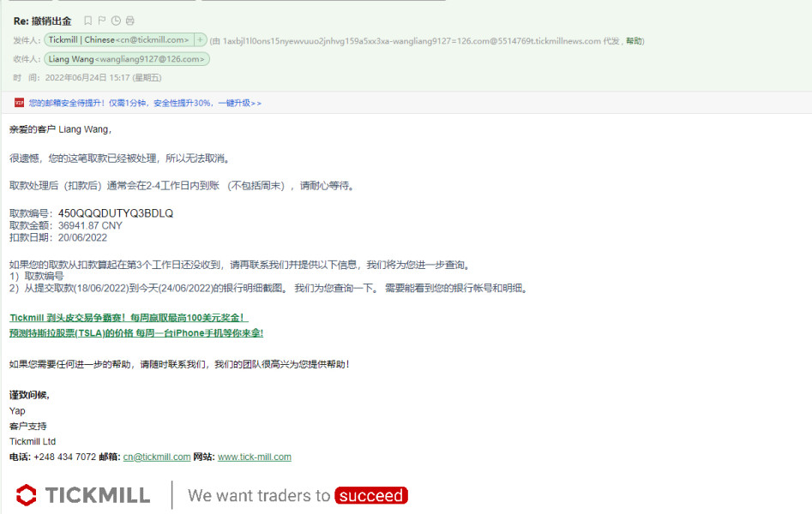Image resolution: width=812 pixels, height=514 pixels.
Task: Select the email subject Re: 撤销出金
Action: (43, 21)
